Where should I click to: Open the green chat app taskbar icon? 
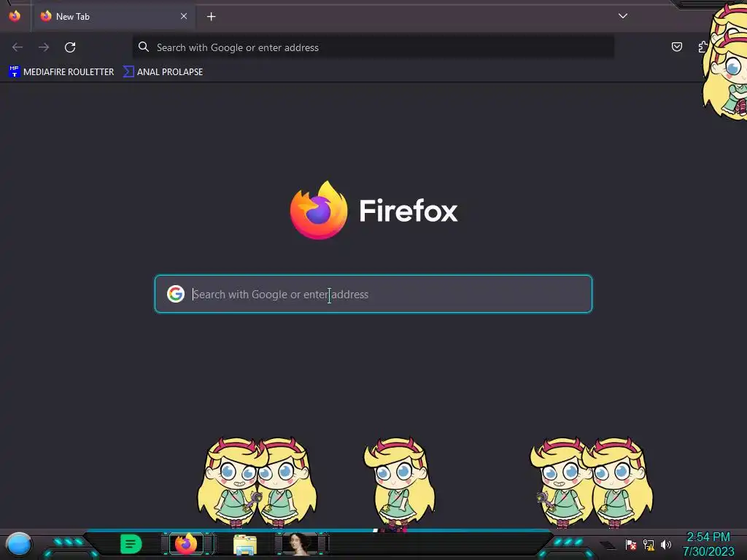(131, 544)
